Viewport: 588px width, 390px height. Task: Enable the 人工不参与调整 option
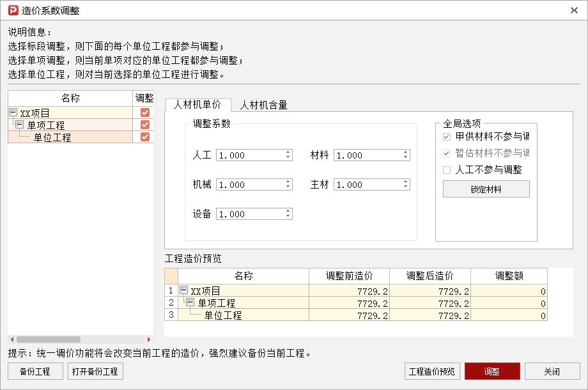[445, 169]
